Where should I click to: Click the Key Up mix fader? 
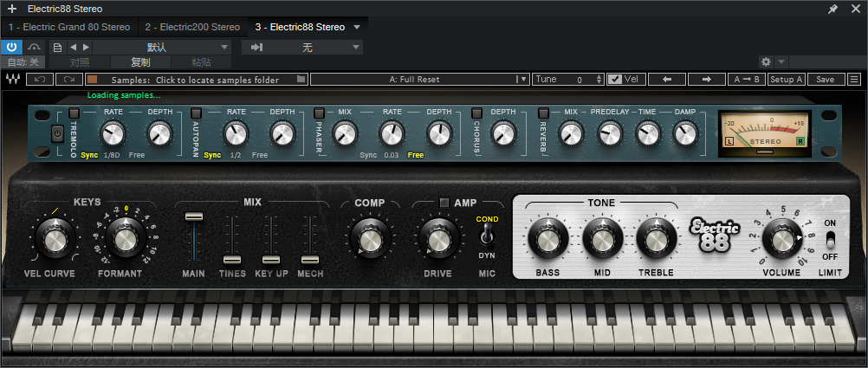tap(271, 259)
